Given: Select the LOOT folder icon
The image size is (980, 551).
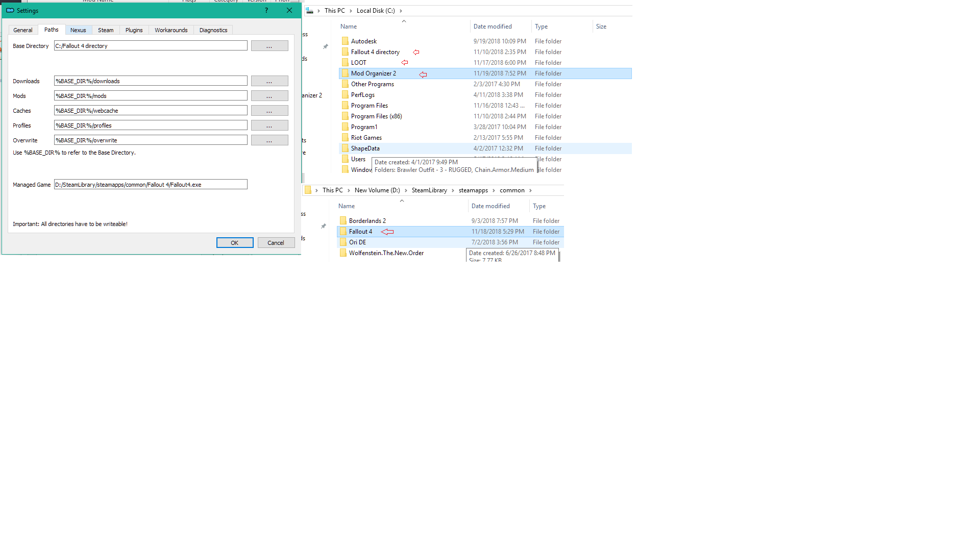Looking at the screenshot, I should (345, 62).
